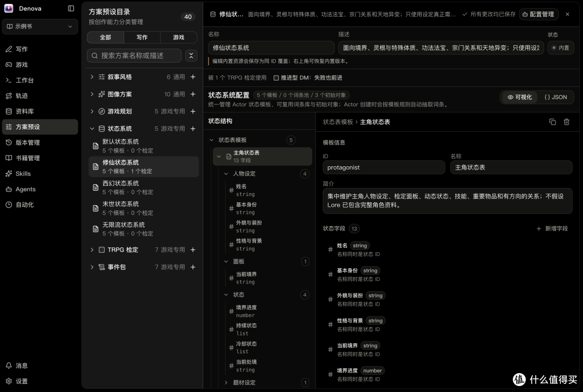Collapse the 人物设定 group

[226, 174]
